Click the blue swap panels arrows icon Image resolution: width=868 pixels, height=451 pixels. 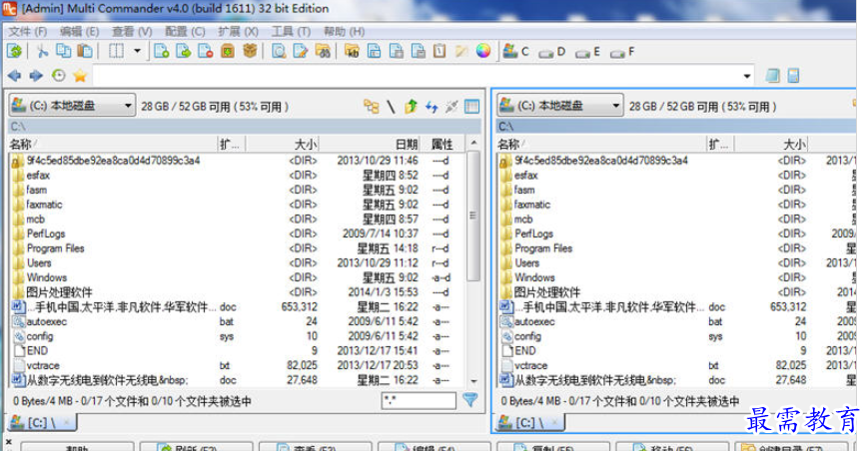point(432,106)
